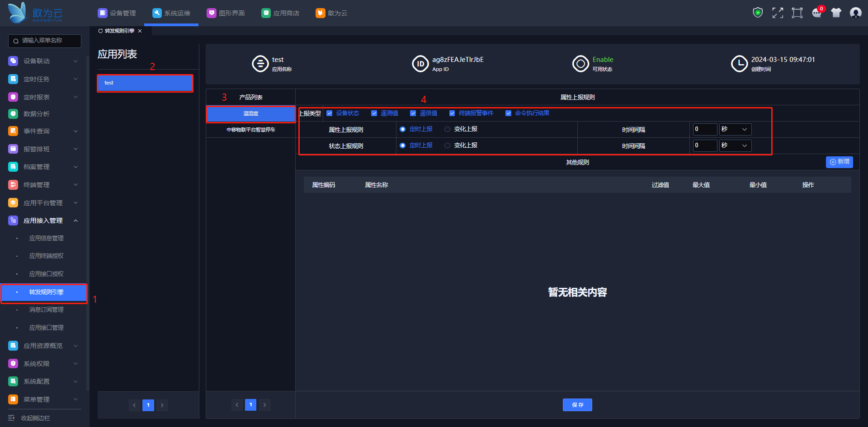Select the test application in 应用列表
The width and height of the screenshot is (868, 427).
[x=145, y=83]
